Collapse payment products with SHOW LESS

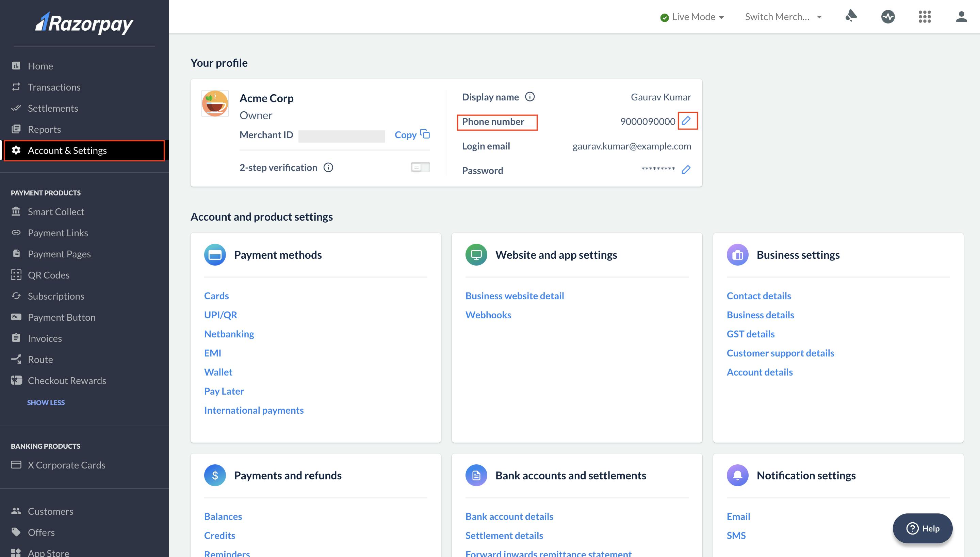[46, 402]
